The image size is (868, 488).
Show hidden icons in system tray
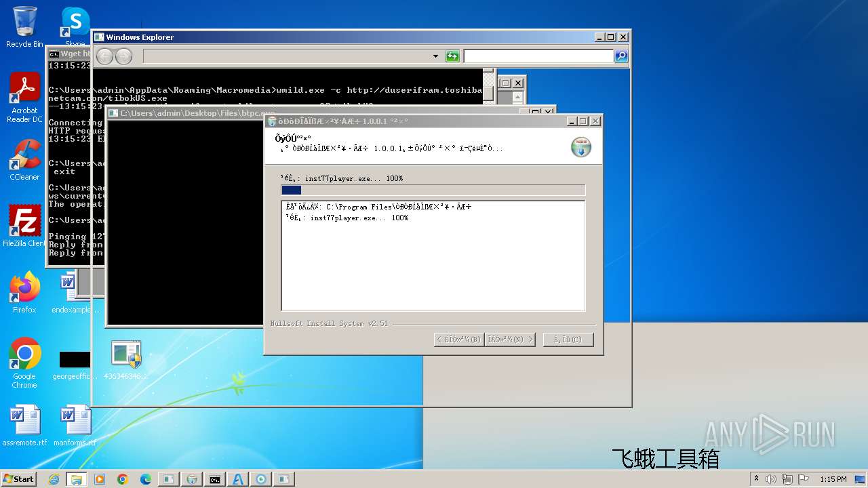[x=757, y=479]
